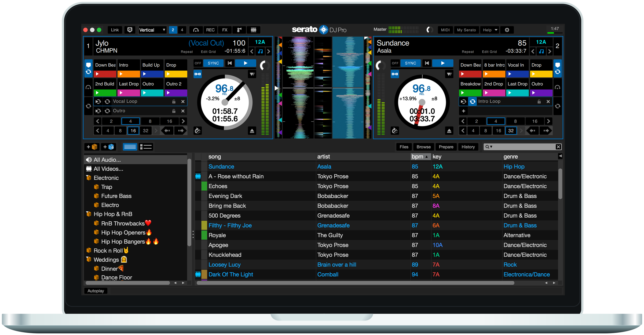This screenshot has width=644, height=335.
Task: Open the History panel tab
Action: (x=468, y=147)
